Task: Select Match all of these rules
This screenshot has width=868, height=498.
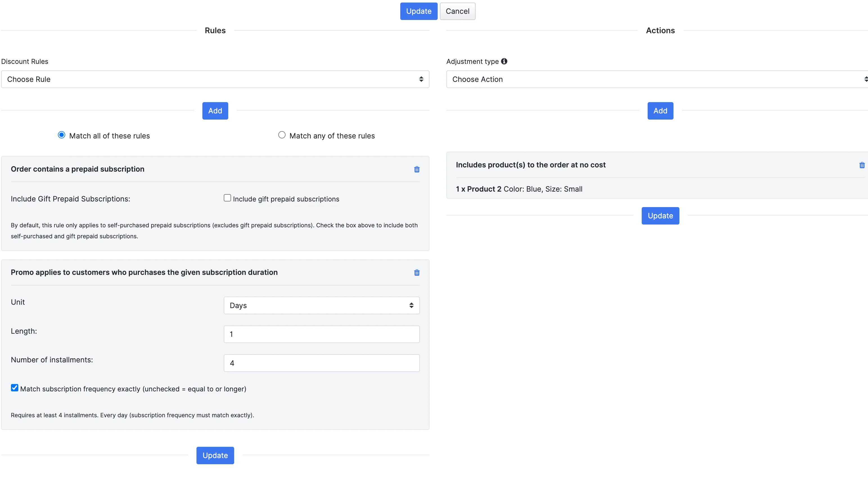Action: 62,135
